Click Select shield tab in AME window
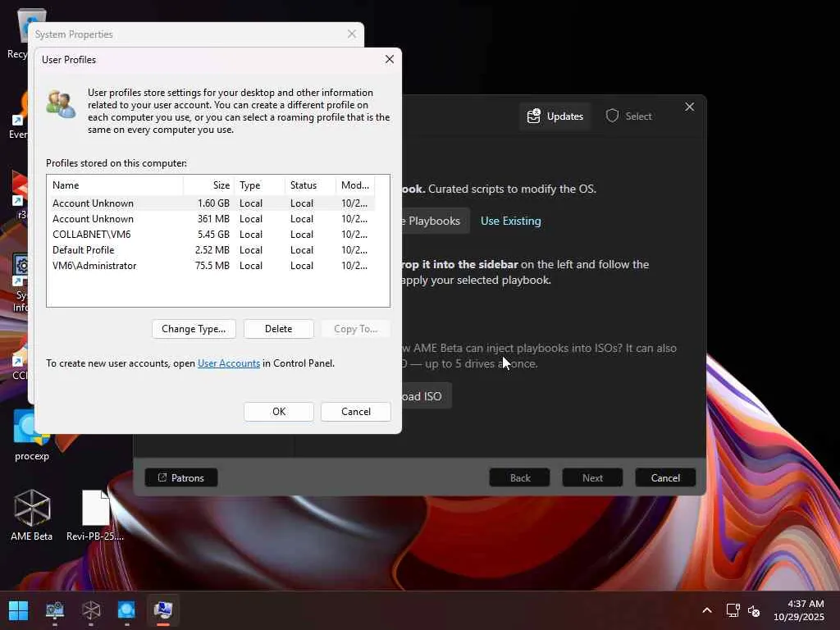840x630 pixels. 629,116
